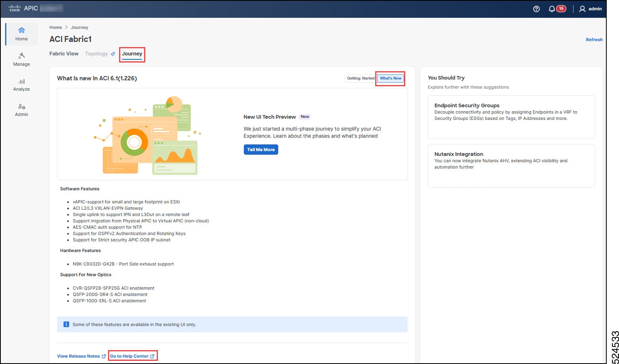Click the notification count badge 15
Screen dimensions: 619x364
[561, 9]
